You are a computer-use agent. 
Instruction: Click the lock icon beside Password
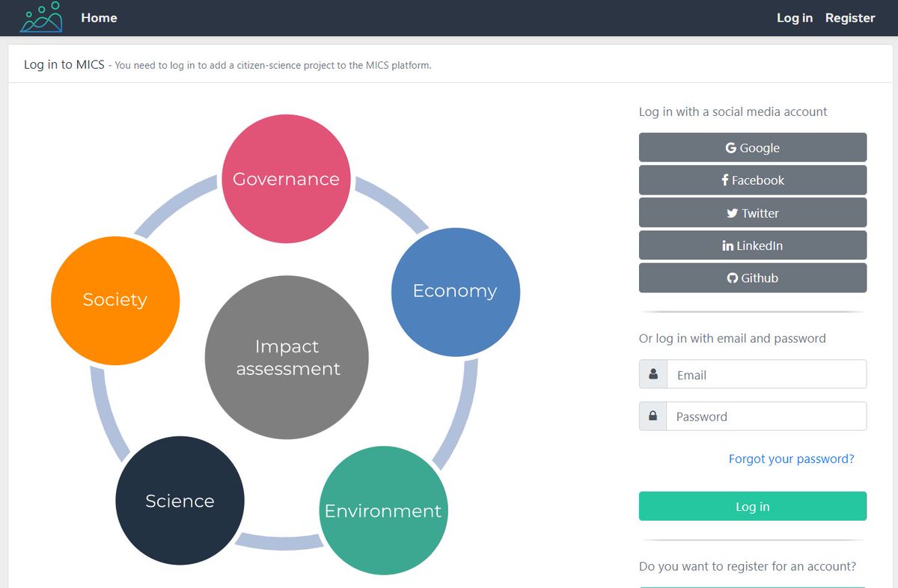(653, 416)
